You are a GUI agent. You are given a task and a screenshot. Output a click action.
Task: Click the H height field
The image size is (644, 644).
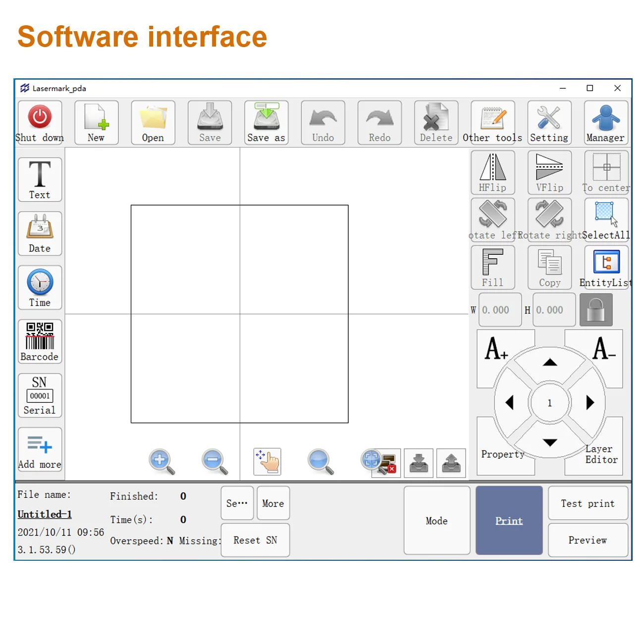click(554, 310)
